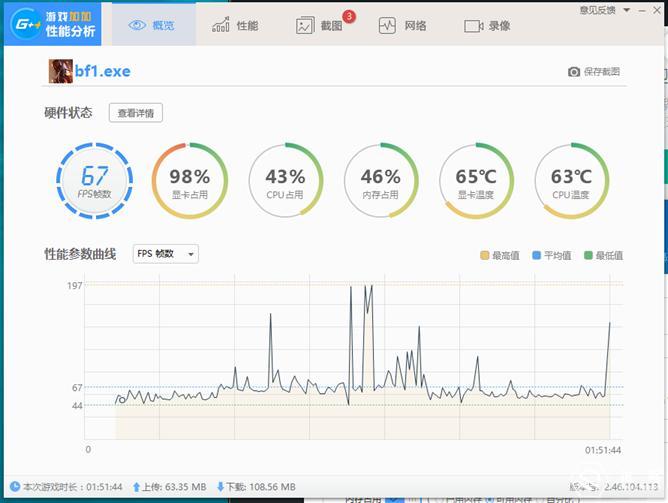This screenshot has width=668, height=503.
Task: Click the green 最低值 legend swatch
Action: (588, 255)
